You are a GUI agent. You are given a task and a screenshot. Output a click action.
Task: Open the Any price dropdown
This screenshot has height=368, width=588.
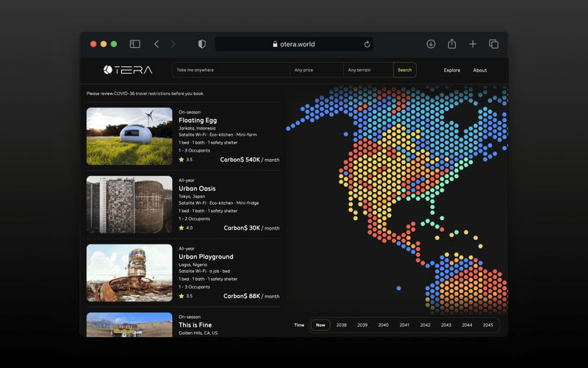316,70
